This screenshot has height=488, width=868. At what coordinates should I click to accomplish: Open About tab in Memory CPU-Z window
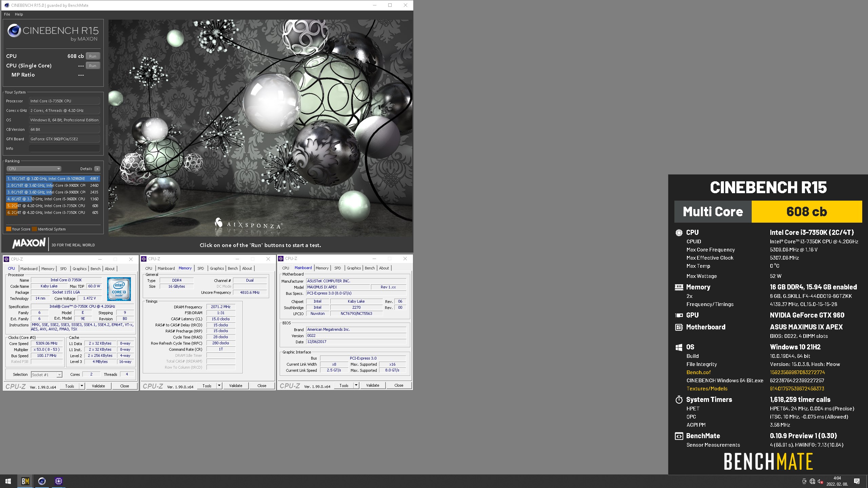click(247, 268)
